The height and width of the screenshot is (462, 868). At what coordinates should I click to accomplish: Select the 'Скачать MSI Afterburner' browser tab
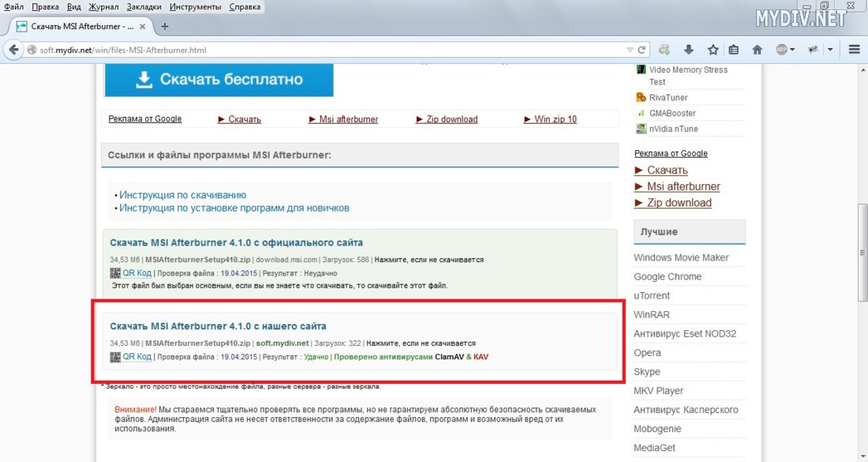point(80,26)
